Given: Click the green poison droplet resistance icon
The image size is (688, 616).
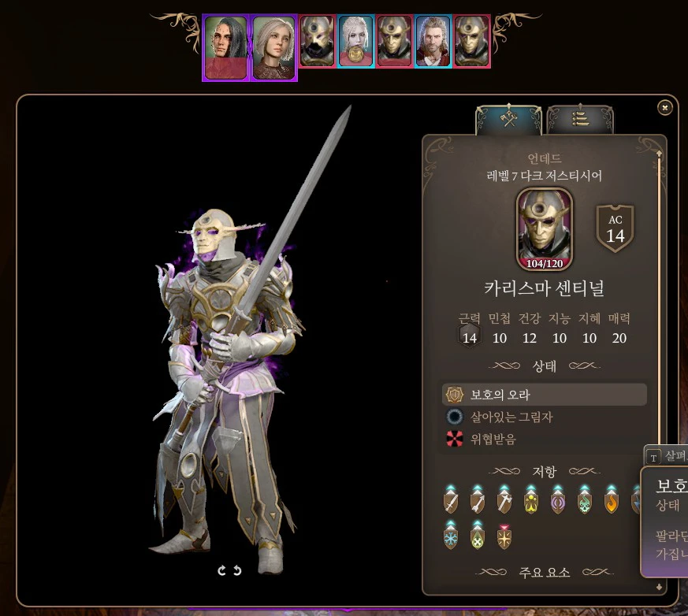Looking at the screenshot, I should (x=478, y=536).
